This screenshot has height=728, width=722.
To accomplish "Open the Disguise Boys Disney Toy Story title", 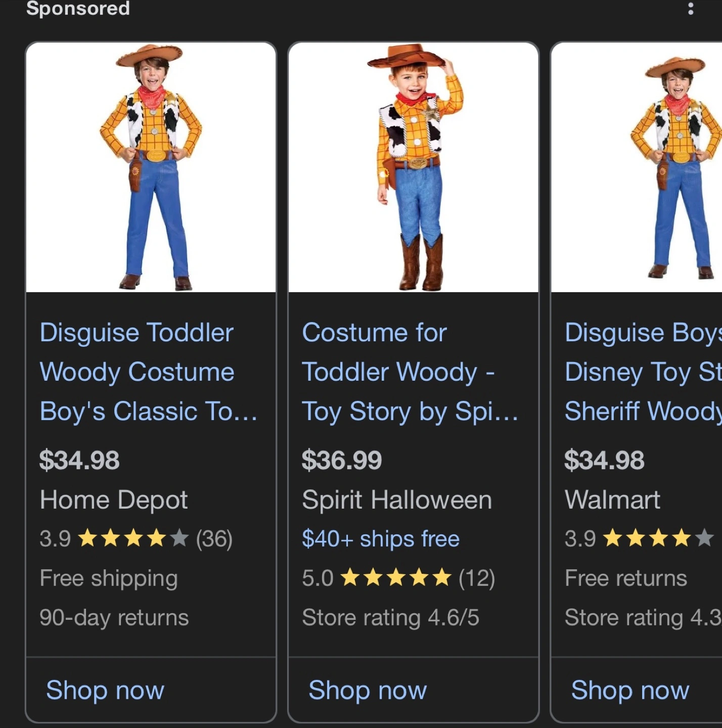I will point(643,372).
